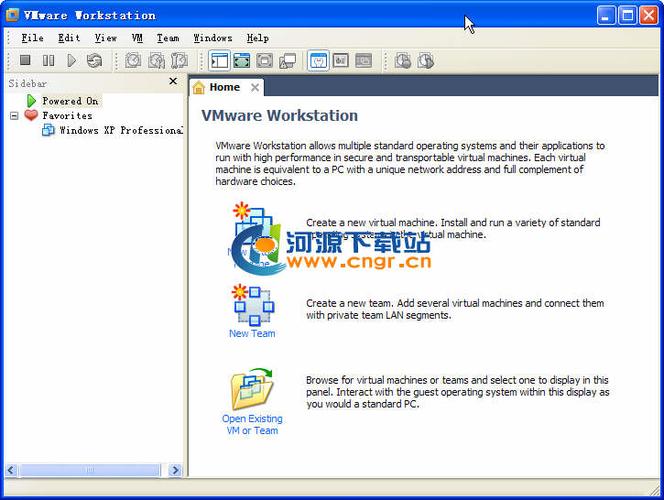Open the Snapshot Manager toolbar icon

point(179,61)
